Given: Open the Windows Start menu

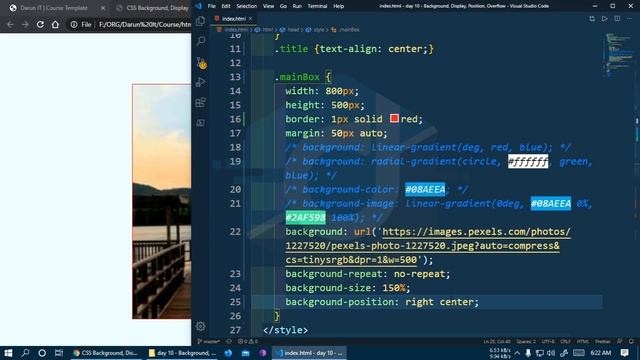Looking at the screenshot, I should [x=8, y=353].
